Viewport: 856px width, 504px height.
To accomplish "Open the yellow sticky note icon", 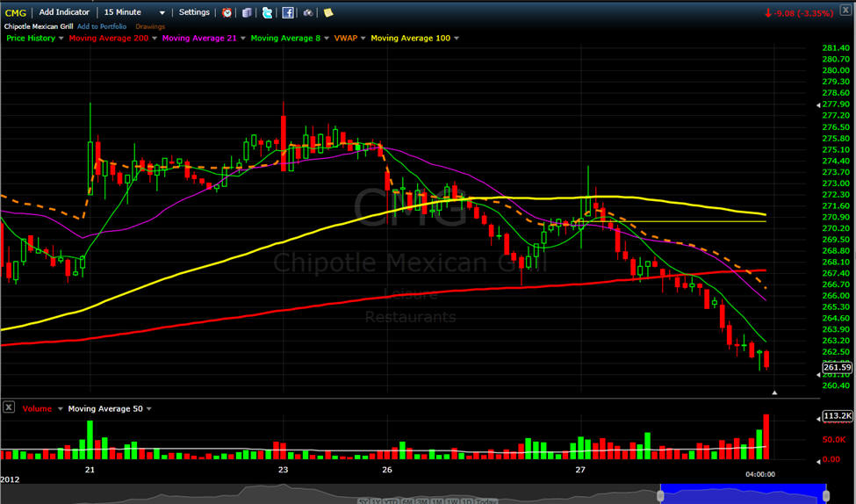I will [328, 12].
